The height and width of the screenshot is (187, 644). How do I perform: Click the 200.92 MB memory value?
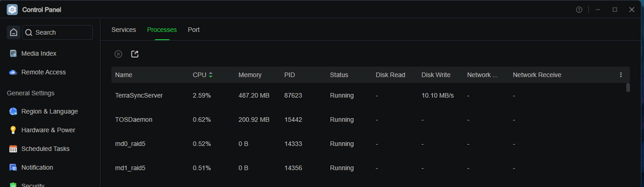point(254,120)
